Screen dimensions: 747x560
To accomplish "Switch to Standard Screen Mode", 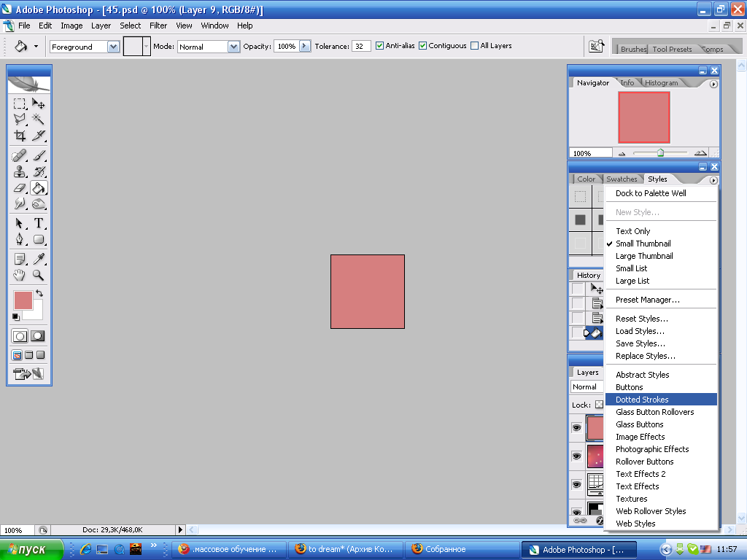I will point(17,355).
